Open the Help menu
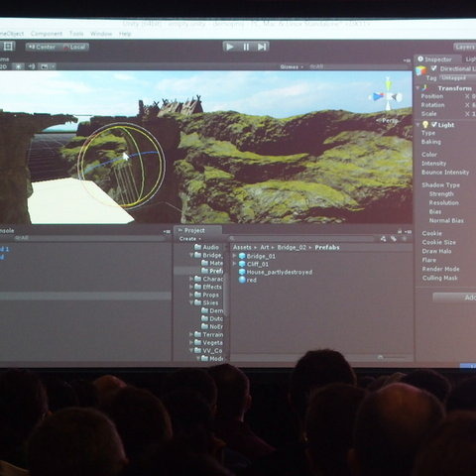This screenshot has width=476, height=476. click(125, 34)
